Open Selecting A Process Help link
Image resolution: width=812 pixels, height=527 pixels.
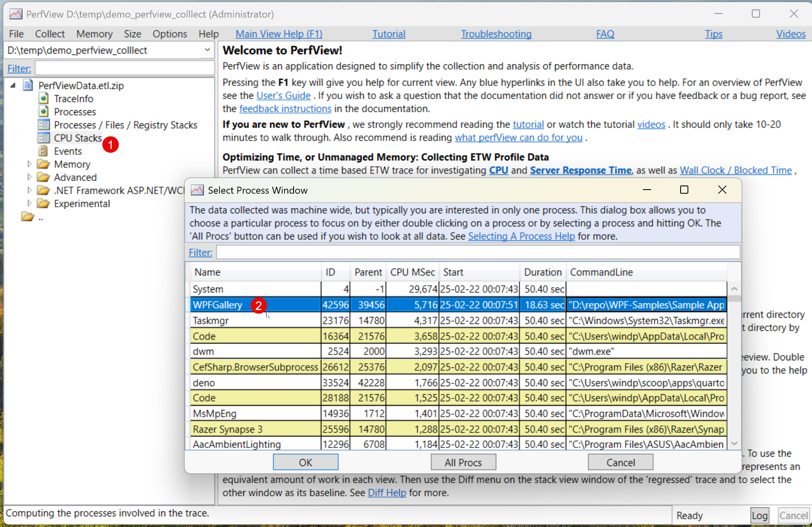click(x=521, y=236)
